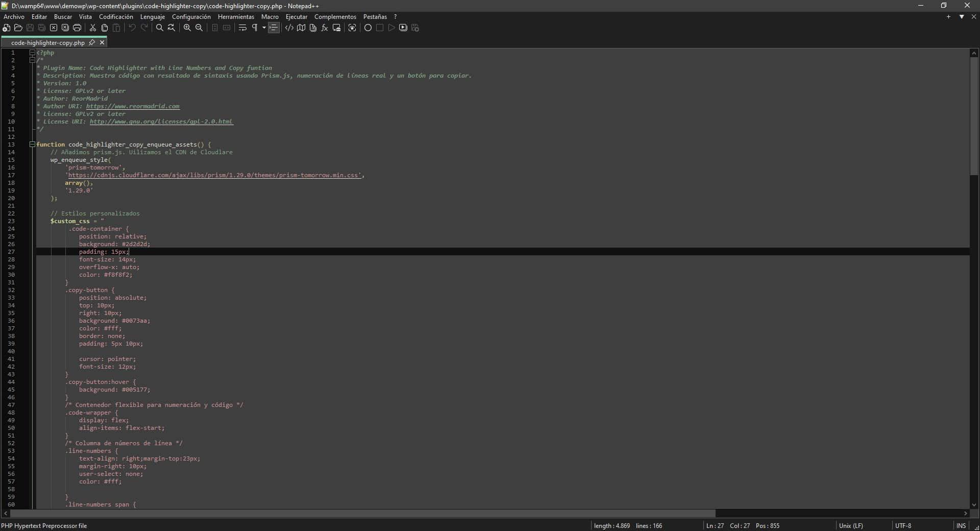The width and height of the screenshot is (980, 531).
Task: Click the Save All toolbar icon
Action: coord(42,28)
